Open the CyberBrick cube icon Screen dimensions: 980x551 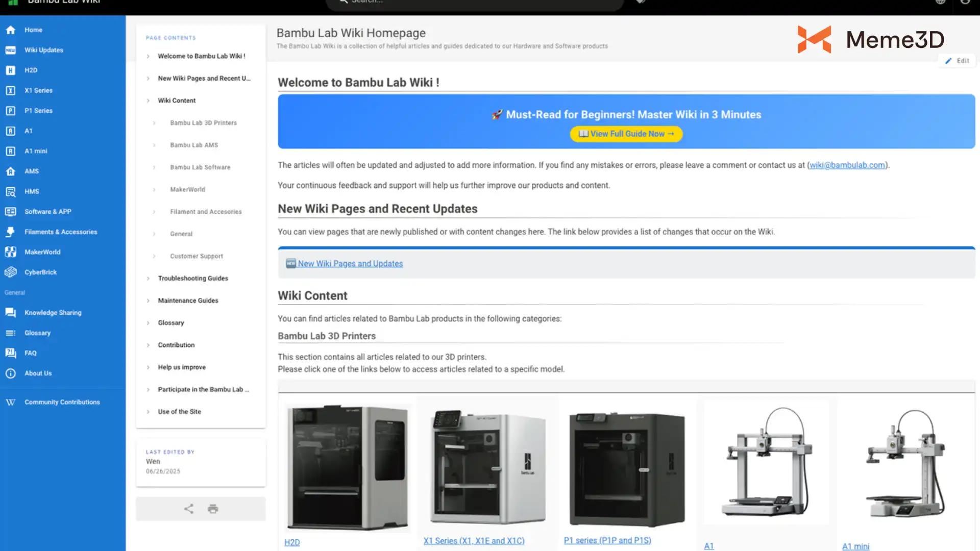coord(11,272)
